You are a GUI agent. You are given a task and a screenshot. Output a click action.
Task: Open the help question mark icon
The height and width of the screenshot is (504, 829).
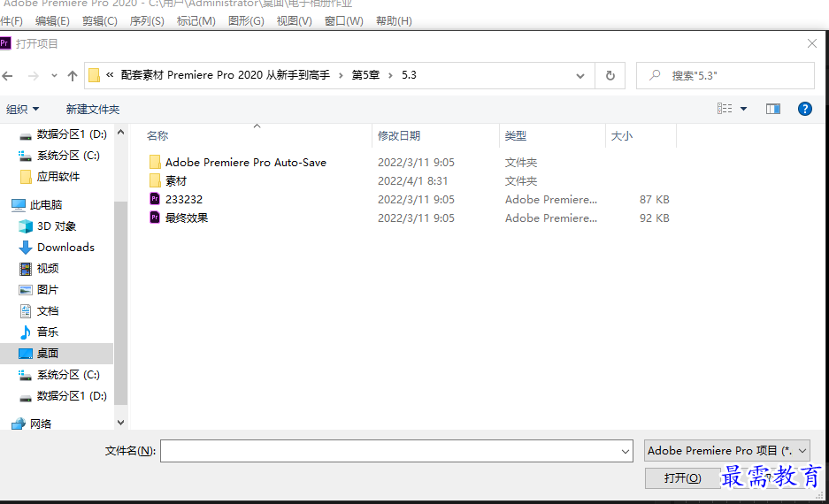click(805, 109)
